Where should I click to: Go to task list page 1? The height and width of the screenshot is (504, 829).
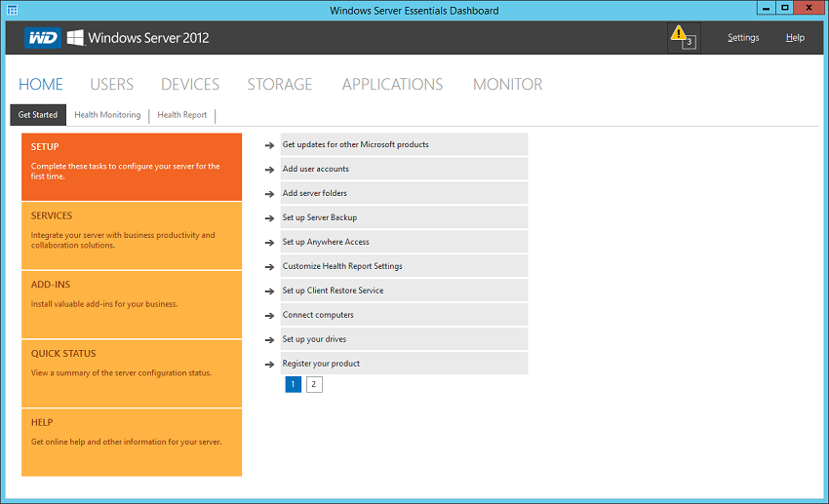[x=293, y=384]
